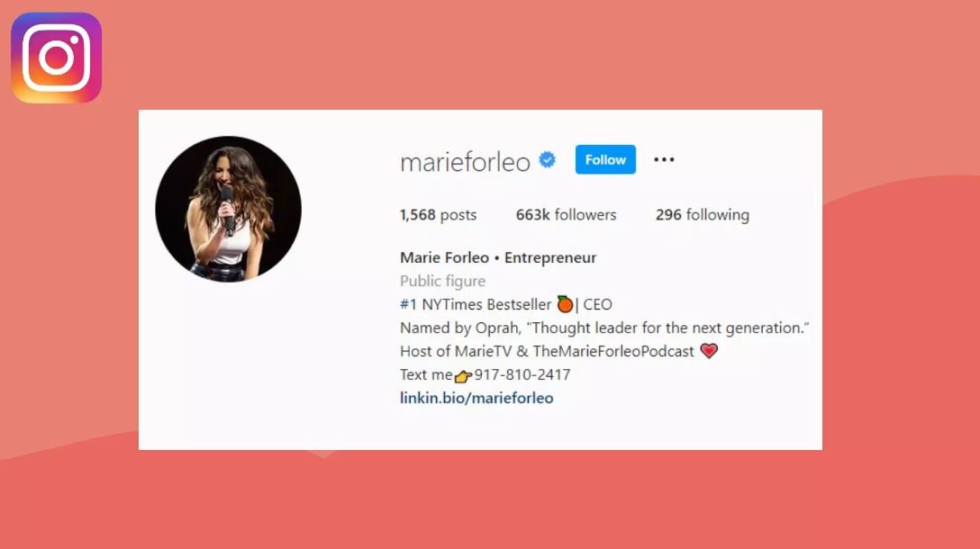Click the red heart emoji
The image size is (980, 549).
[709, 351]
